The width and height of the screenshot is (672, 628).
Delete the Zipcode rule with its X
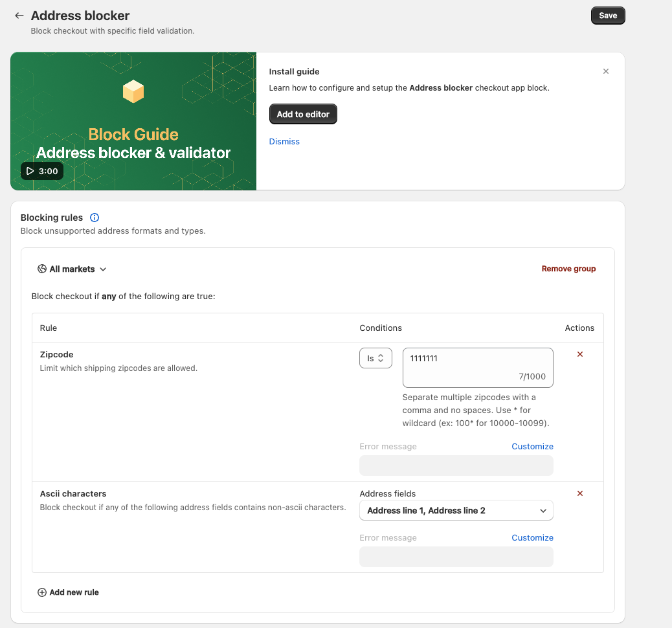(580, 354)
